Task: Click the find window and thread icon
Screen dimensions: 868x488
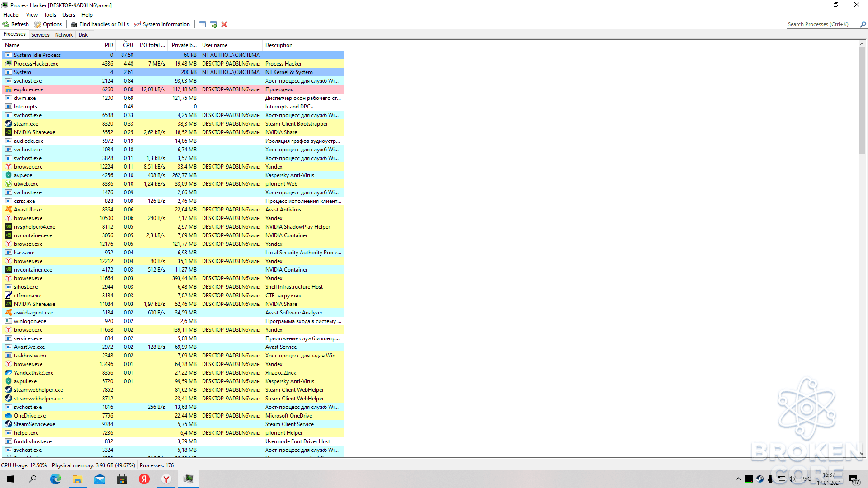Action: click(213, 24)
